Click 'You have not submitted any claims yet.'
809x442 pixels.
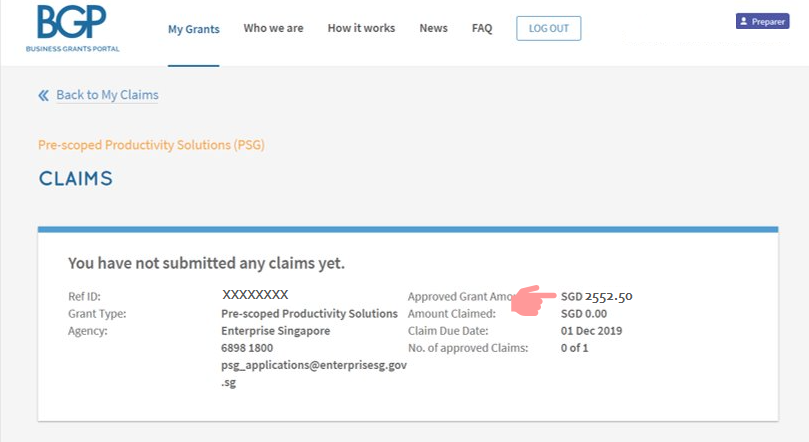pyautogui.click(x=206, y=263)
